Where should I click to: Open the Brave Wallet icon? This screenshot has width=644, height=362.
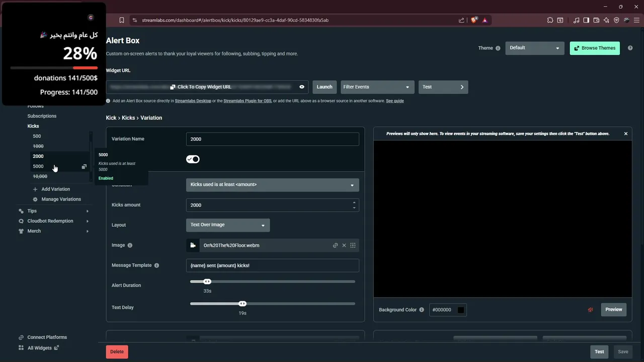click(x=596, y=20)
